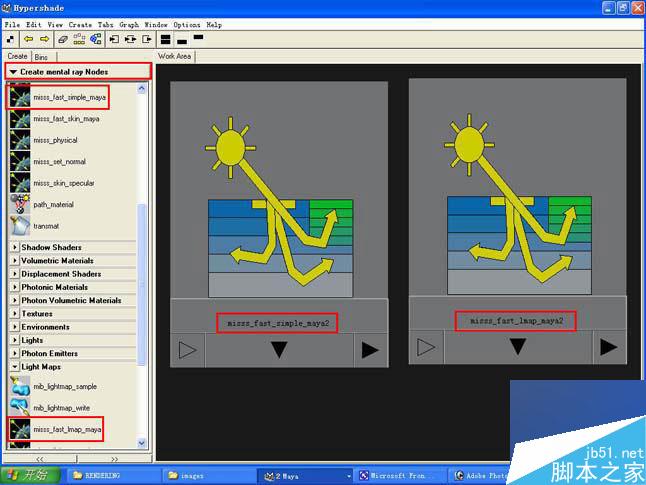Expand the Displacement Shaders section

(x=15, y=274)
